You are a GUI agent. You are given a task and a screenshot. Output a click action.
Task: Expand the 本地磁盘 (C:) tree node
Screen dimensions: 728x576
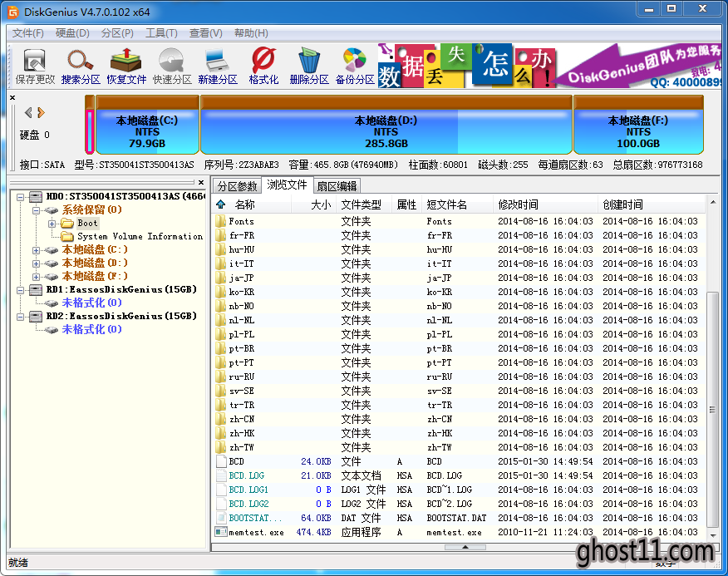click(x=37, y=250)
